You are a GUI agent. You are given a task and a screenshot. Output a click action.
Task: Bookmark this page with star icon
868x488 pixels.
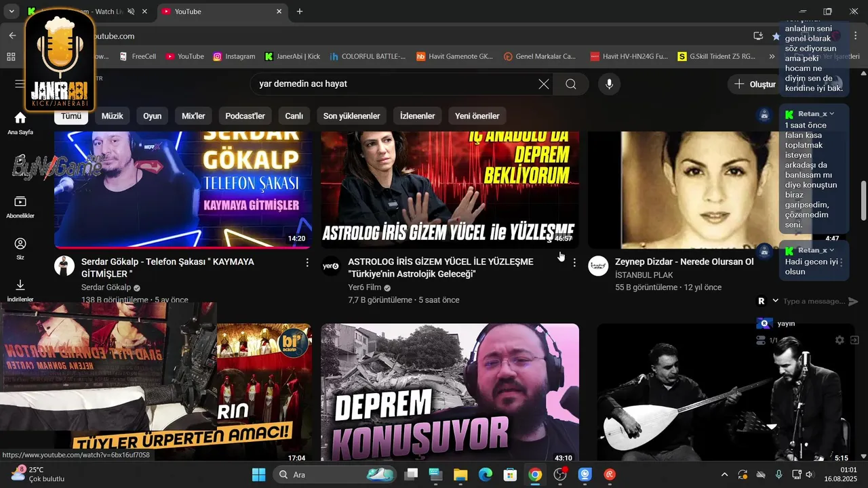tap(776, 36)
